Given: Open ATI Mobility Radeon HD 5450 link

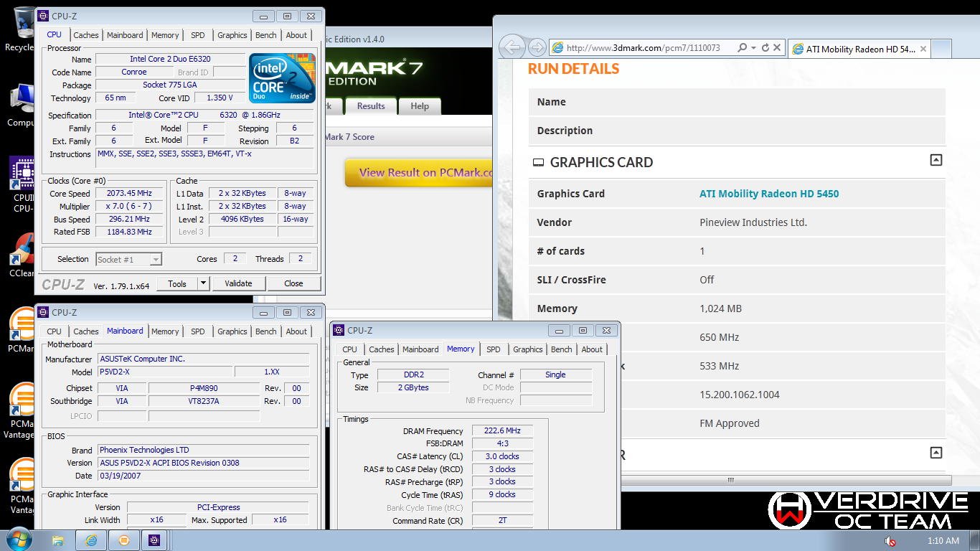Looking at the screenshot, I should coord(769,194).
